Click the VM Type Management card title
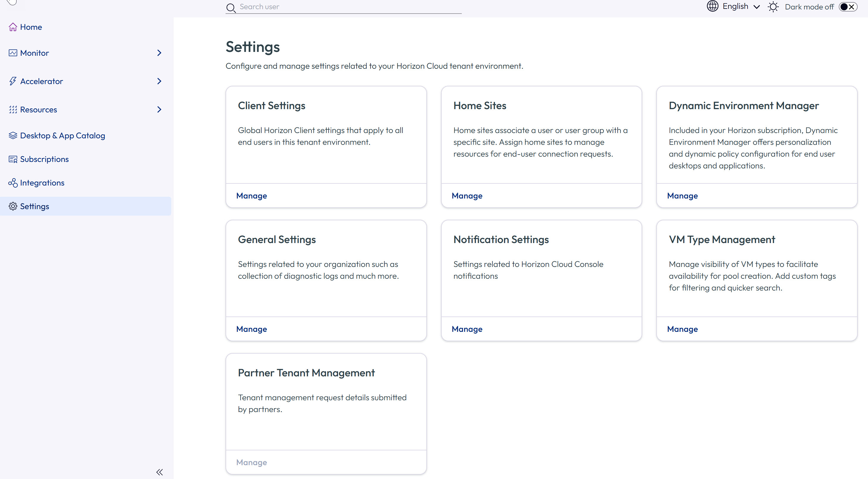This screenshot has height=479, width=868. tap(722, 239)
